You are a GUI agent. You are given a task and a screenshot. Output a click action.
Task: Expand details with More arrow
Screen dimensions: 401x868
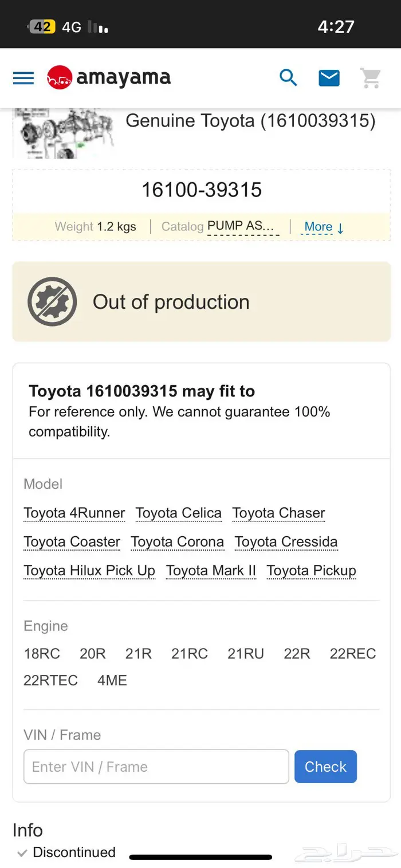point(324,227)
